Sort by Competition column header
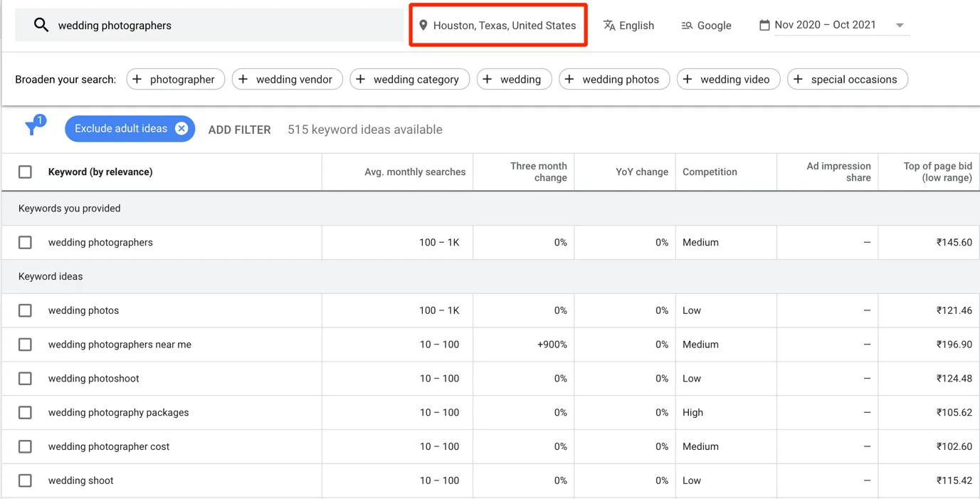980x499 pixels. pyautogui.click(x=710, y=172)
